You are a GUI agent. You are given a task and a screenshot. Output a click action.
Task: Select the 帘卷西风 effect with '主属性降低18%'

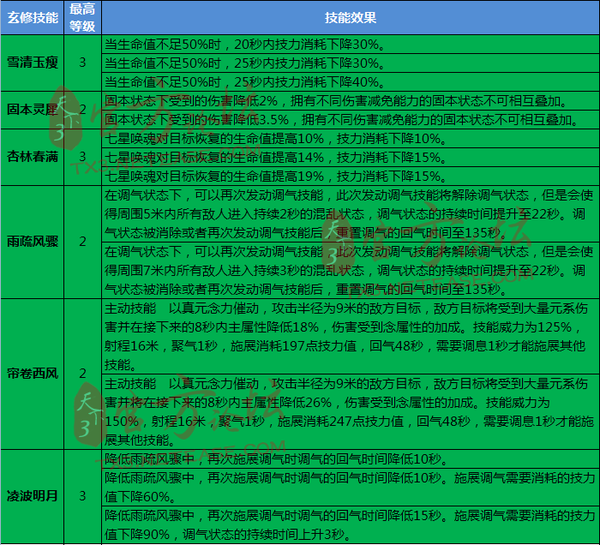(x=351, y=336)
